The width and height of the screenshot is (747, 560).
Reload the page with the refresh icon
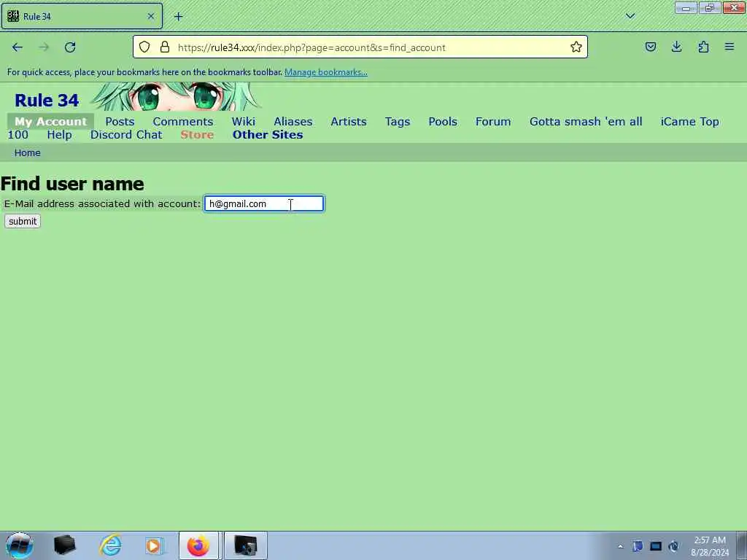[x=70, y=47]
